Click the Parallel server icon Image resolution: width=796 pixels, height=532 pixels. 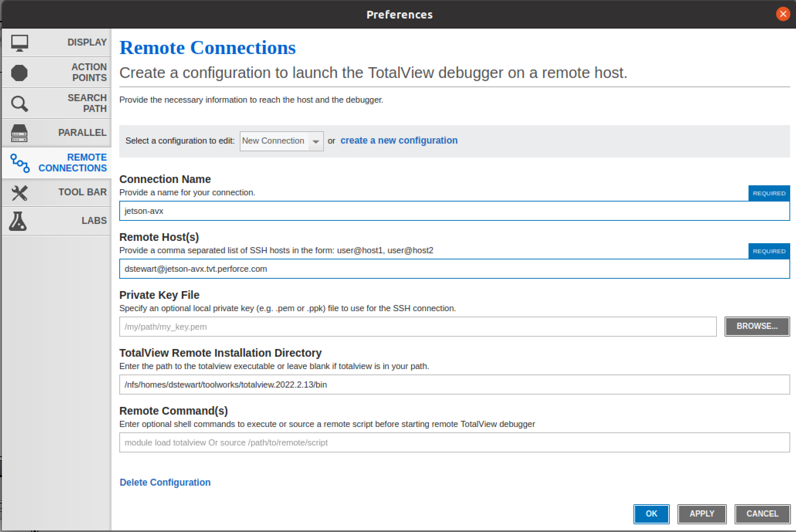click(19, 133)
